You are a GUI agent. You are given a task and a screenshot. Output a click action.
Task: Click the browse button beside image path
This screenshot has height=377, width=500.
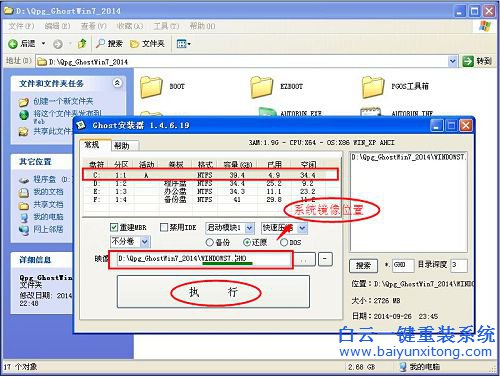click(304, 259)
